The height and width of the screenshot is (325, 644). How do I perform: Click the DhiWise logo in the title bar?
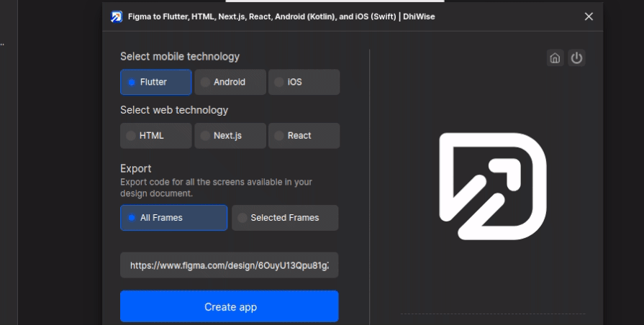117,17
